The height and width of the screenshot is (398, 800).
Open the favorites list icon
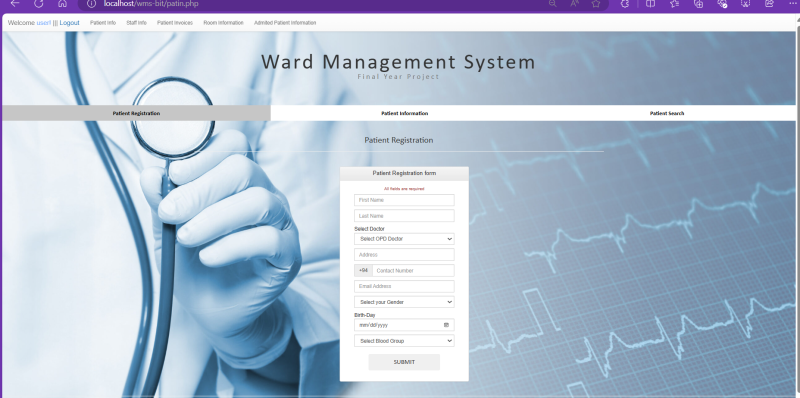[x=674, y=4]
